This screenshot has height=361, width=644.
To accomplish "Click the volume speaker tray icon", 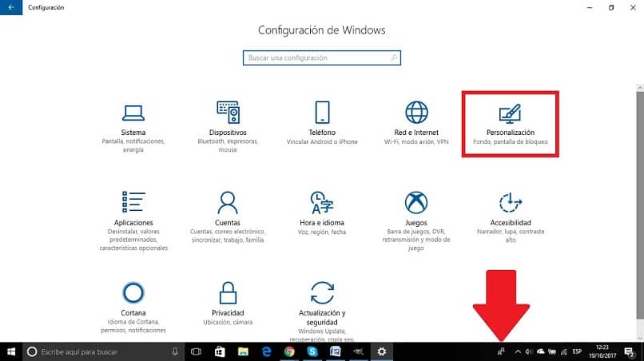I will (x=529, y=351).
